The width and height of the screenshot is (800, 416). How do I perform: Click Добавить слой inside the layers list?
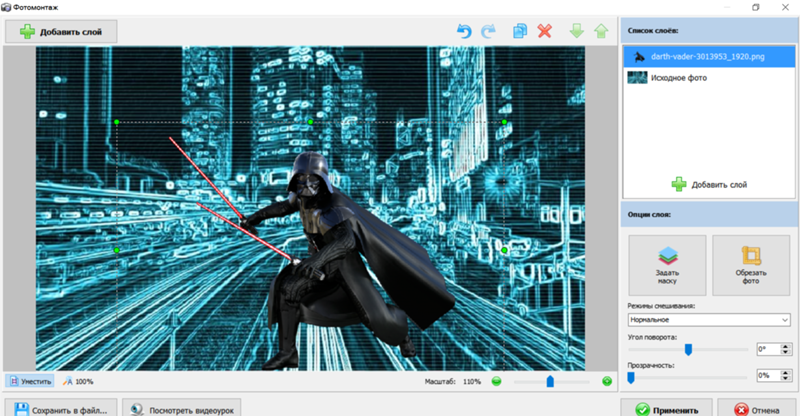click(709, 184)
